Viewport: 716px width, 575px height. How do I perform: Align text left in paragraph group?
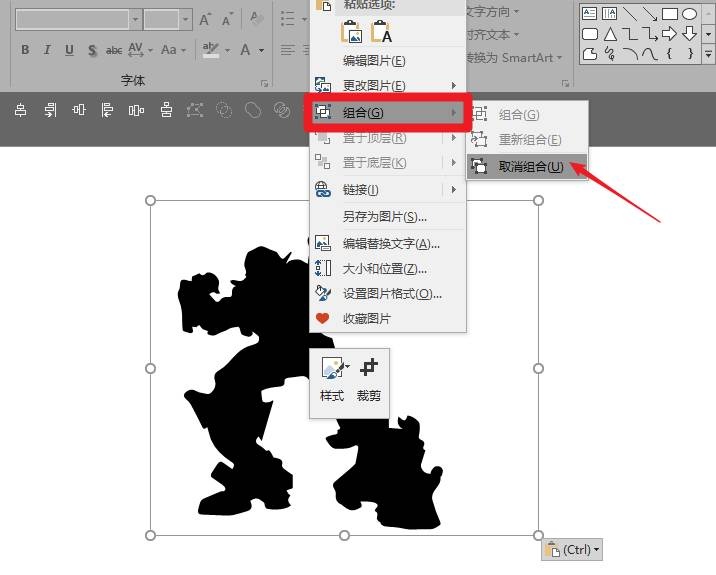pyautogui.click(x=288, y=49)
